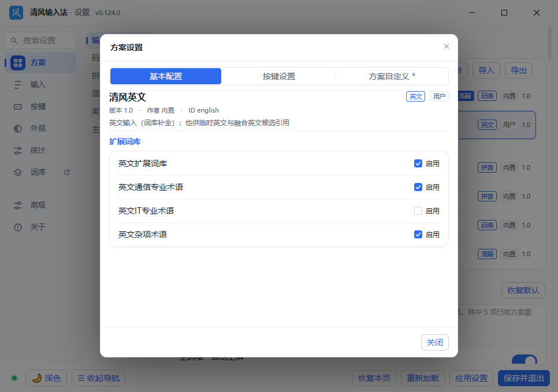Click the 应用设置 button
558x392 pixels.
(x=471, y=378)
